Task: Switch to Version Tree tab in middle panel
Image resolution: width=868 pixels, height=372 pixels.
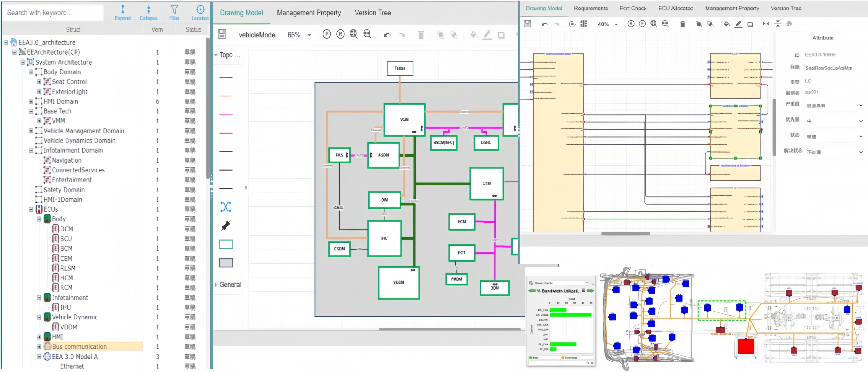Action: pyautogui.click(x=372, y=13)
